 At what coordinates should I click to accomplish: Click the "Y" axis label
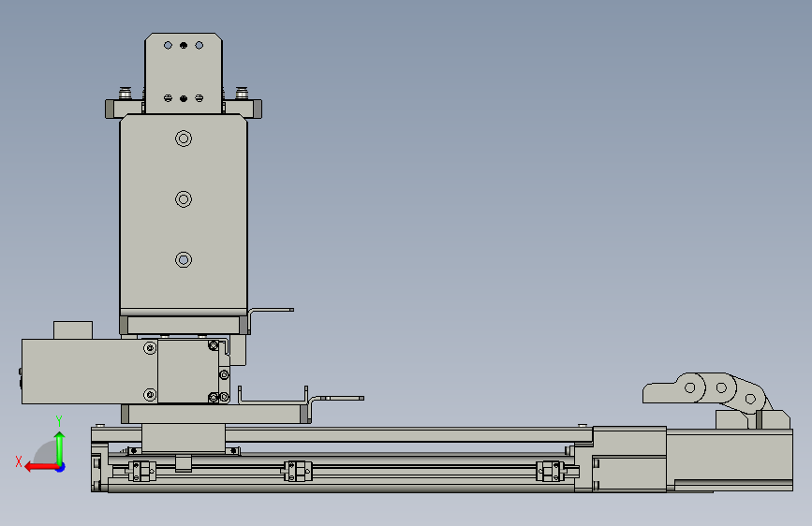click(59, 420)
